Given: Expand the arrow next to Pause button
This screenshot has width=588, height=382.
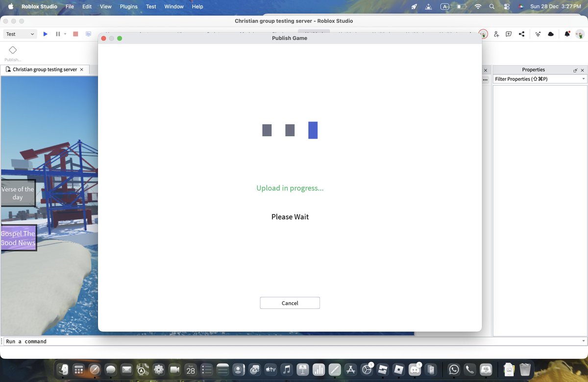Looking at the screenshot, I should [x=65, y=34].
